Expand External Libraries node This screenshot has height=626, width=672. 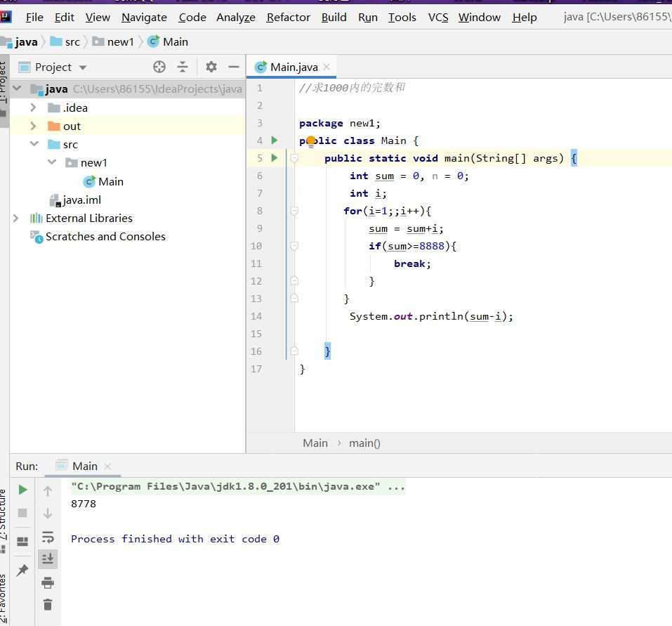point(16,219)
